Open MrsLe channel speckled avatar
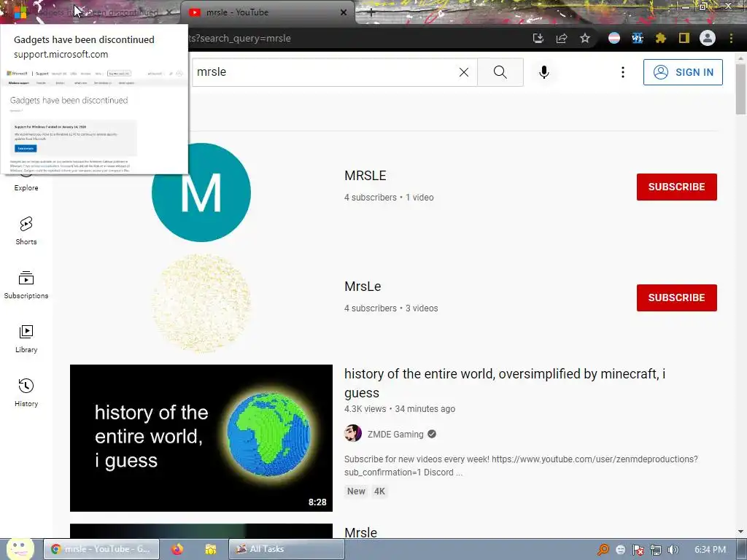The image size is (747, 560). 201,303
